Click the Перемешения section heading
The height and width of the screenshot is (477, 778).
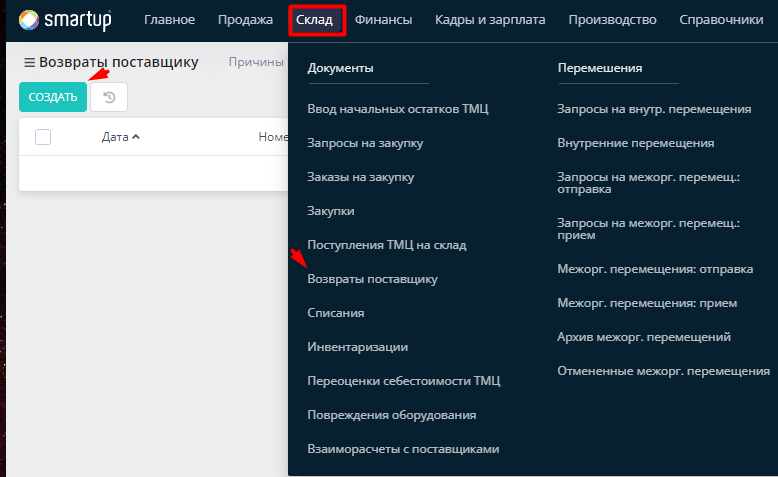(600, 68)
